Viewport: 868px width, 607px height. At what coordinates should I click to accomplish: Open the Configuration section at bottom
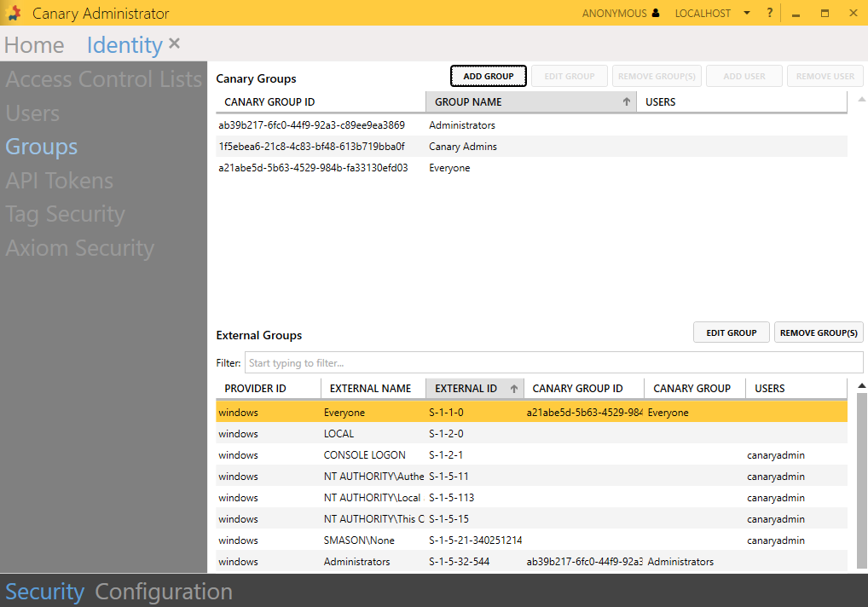click(x=163, y=591)
